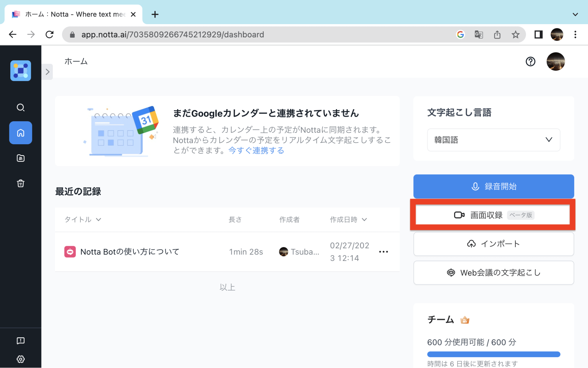This screenshot has width=588, height=368.
Task: Click the trash/delete icon in sidebar
Action: point(20,184)
